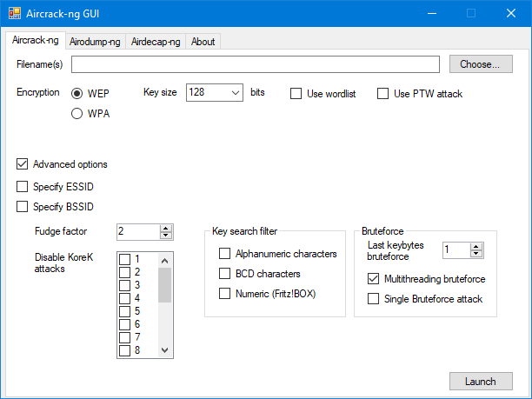Enable Single Bruteforce attack checkbox
This screenshot has height=399, width=532.
(373, 299)
